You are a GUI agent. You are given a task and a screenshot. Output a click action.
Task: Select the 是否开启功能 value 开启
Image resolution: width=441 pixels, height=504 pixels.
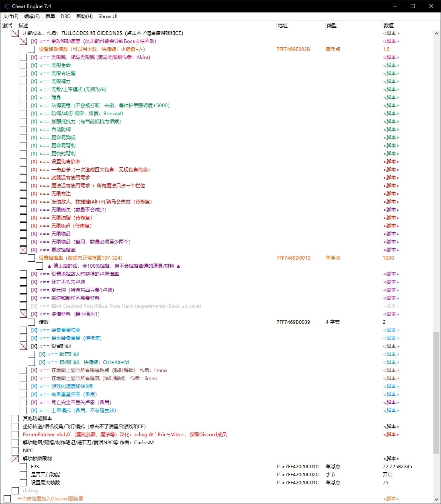click(388, 475)
